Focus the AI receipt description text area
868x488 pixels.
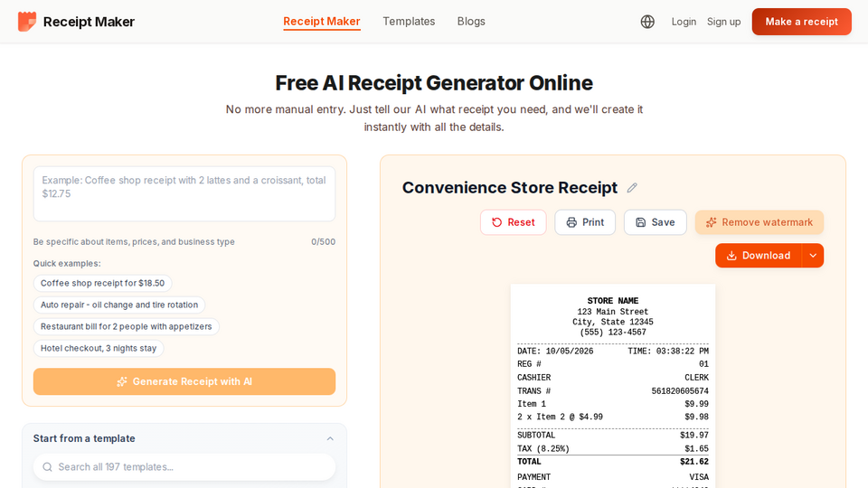[x=184, y=193]
